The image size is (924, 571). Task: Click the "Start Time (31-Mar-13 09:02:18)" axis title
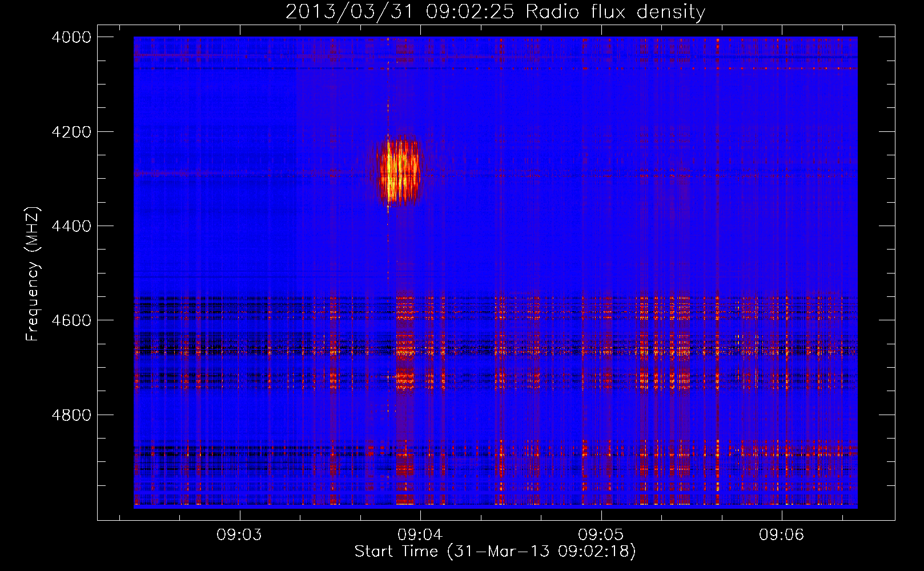point(495,552)
